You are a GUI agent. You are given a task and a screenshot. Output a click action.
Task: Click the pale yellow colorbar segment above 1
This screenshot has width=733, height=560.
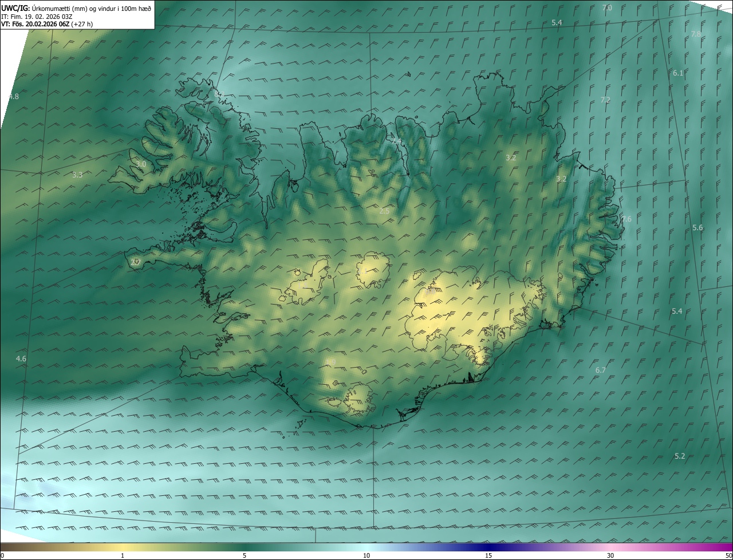tap(123, 547)
